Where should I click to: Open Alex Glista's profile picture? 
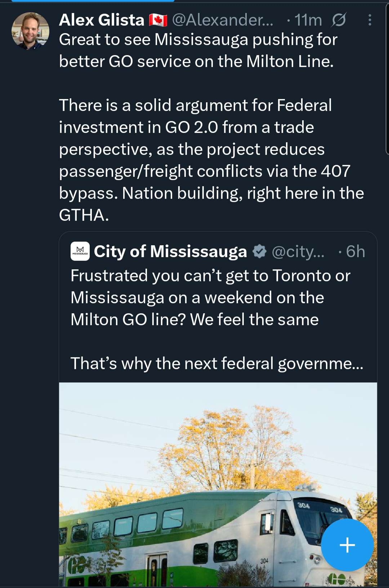(30, 31)
